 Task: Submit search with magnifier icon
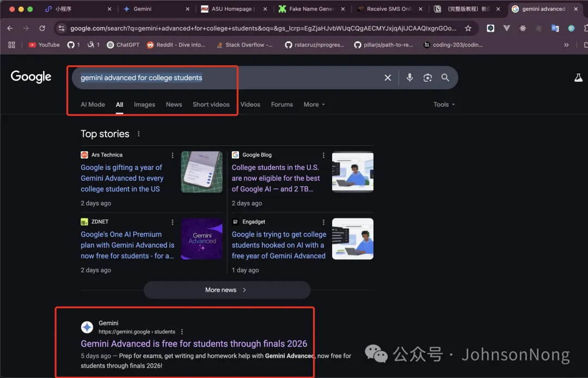pos(445,78)
